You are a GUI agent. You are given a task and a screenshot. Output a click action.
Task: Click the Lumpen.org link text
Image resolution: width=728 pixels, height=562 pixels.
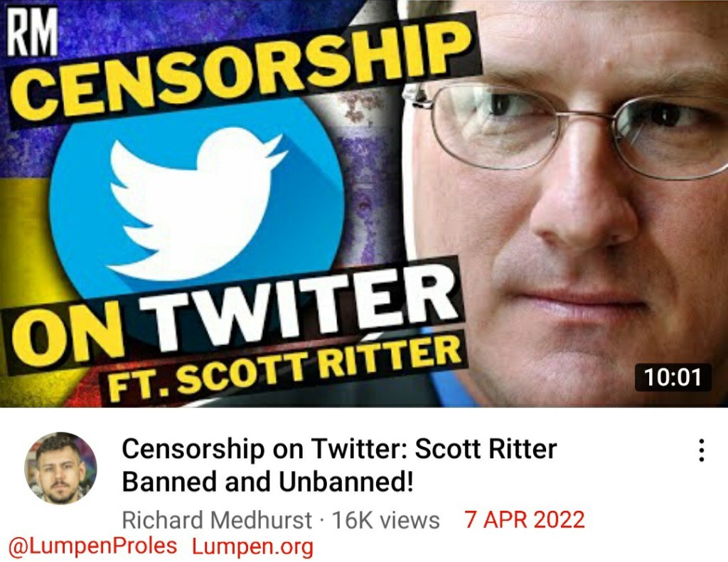point(252,546)
